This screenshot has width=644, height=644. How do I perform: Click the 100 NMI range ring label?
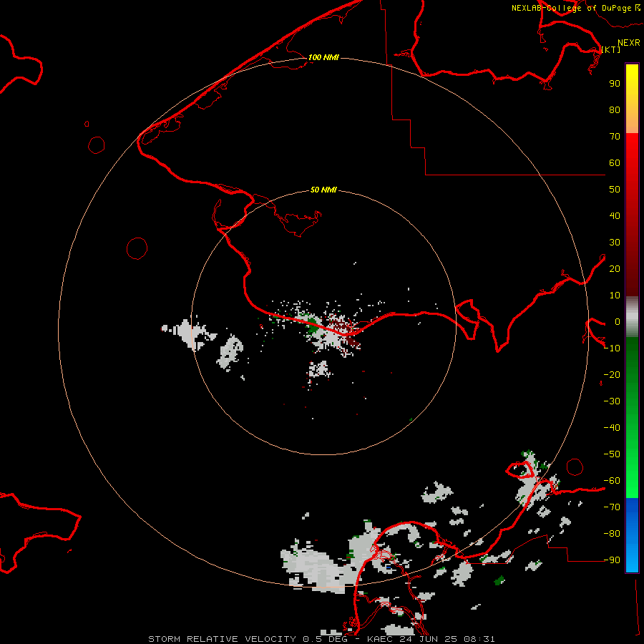coord(323,57)
